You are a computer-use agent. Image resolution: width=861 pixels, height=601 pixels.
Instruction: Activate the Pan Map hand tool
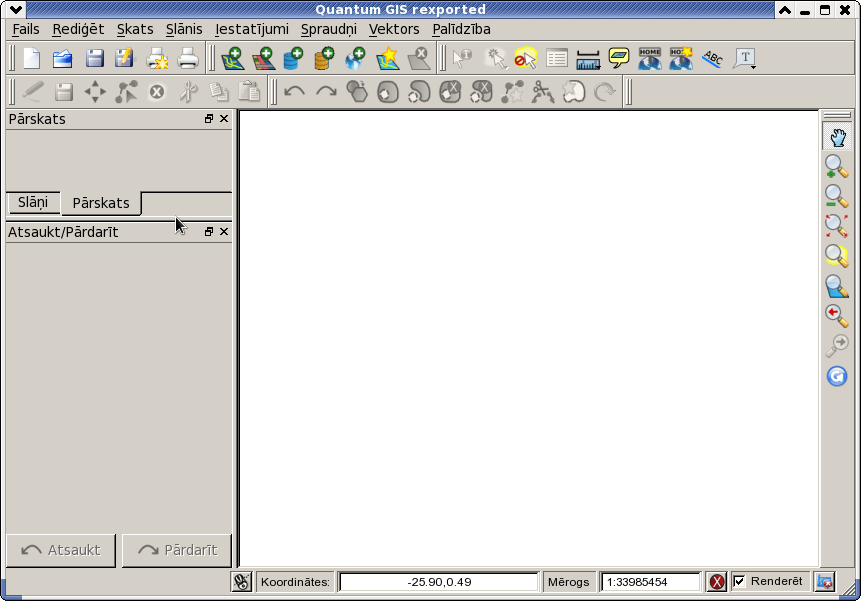point(837,137)
